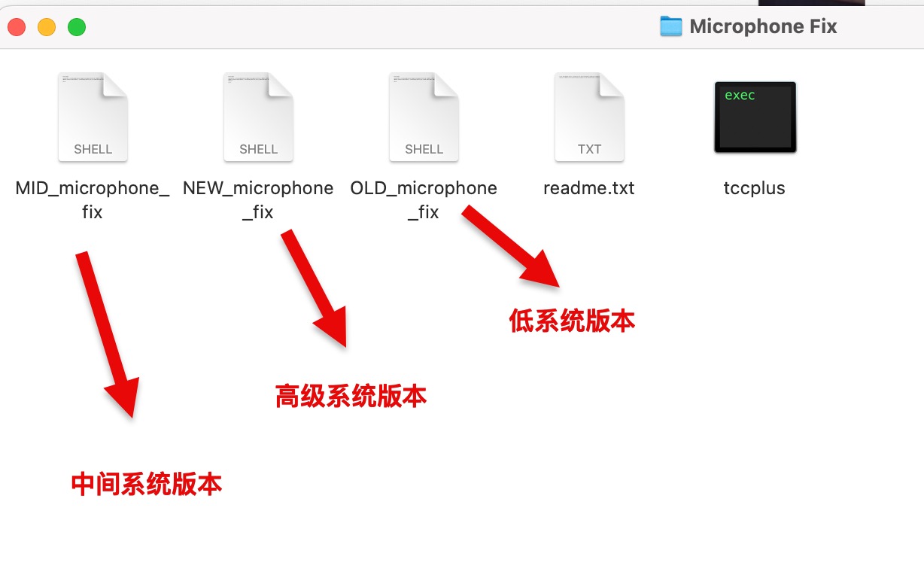Select the NEW_microphone_fix shell script icon
Screen dimensions: 924x584
pyautogui.click(x=258, y=117)
